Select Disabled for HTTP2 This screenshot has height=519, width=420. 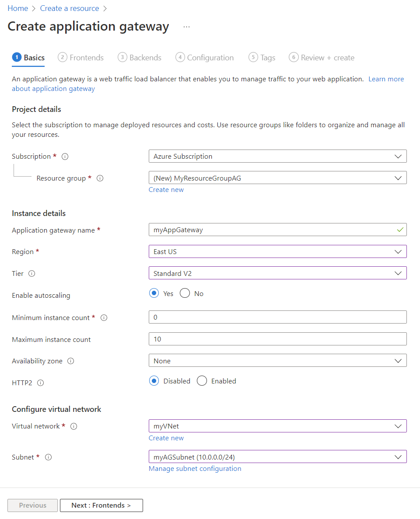tap(154, 381)
